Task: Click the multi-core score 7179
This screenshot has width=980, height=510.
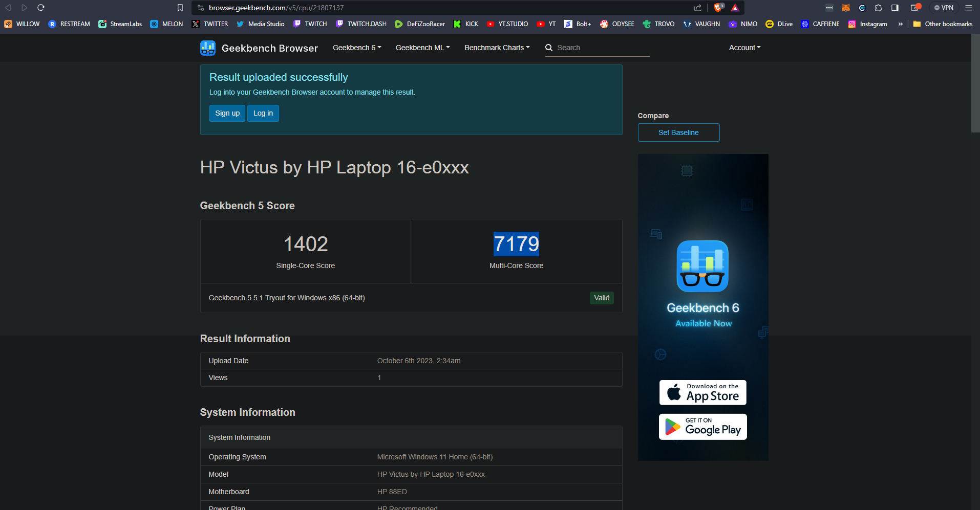Action: click(x=516, y=244)
